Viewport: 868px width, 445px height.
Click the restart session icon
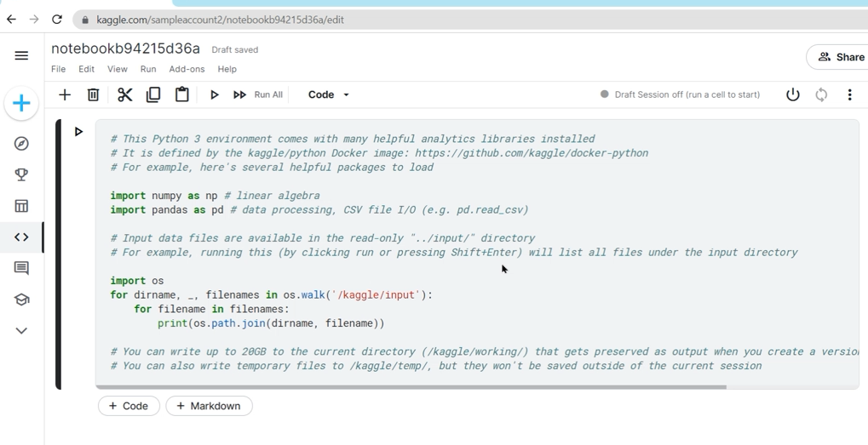click(821, 94)
